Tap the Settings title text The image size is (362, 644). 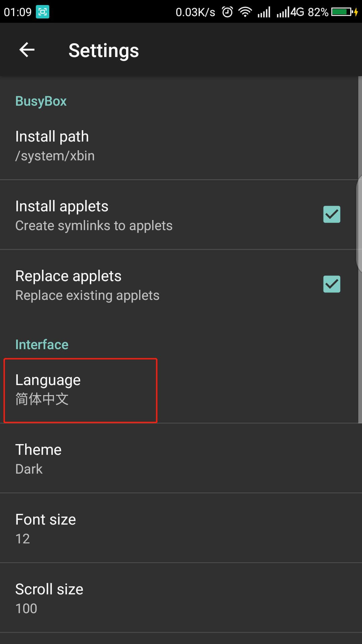[x=104, y=51]
